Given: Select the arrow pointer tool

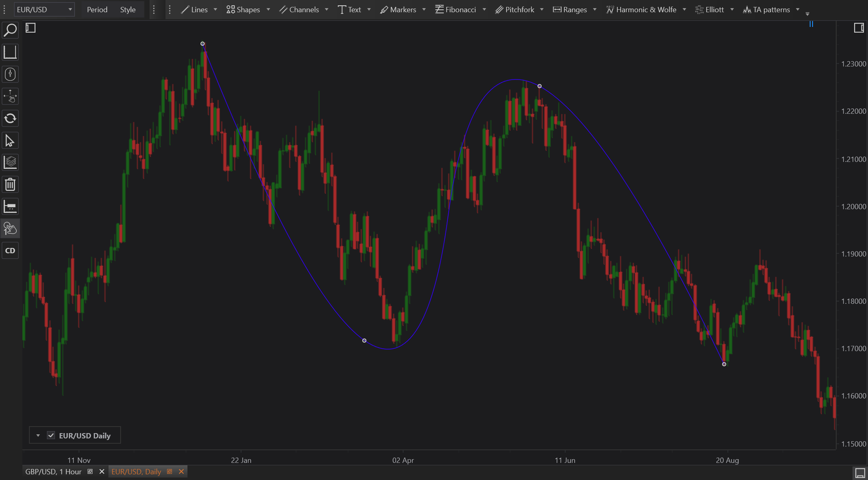Looking at the screenshot, I should (10, 141).
